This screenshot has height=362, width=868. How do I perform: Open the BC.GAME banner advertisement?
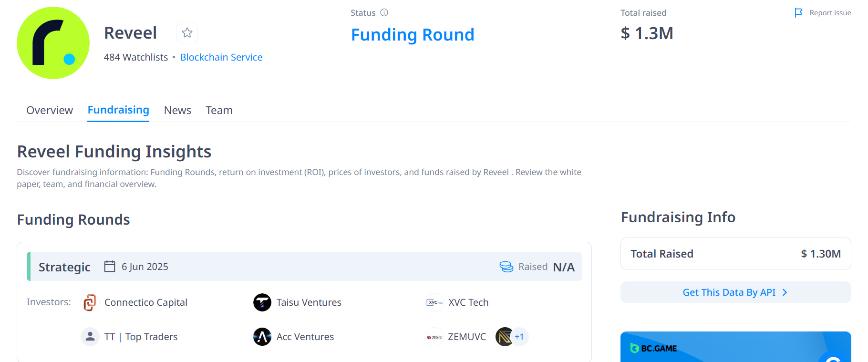point(735,347)
